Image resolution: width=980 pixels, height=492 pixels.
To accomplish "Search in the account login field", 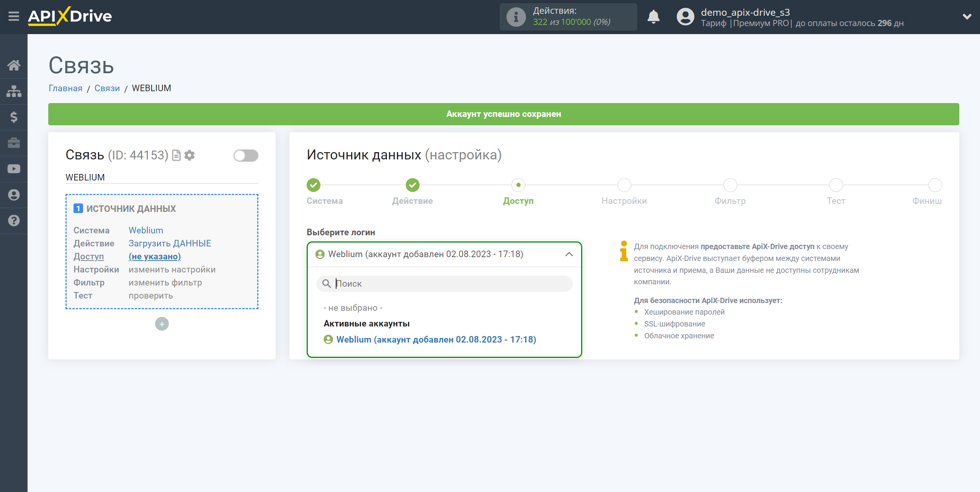I will point(445,283).
